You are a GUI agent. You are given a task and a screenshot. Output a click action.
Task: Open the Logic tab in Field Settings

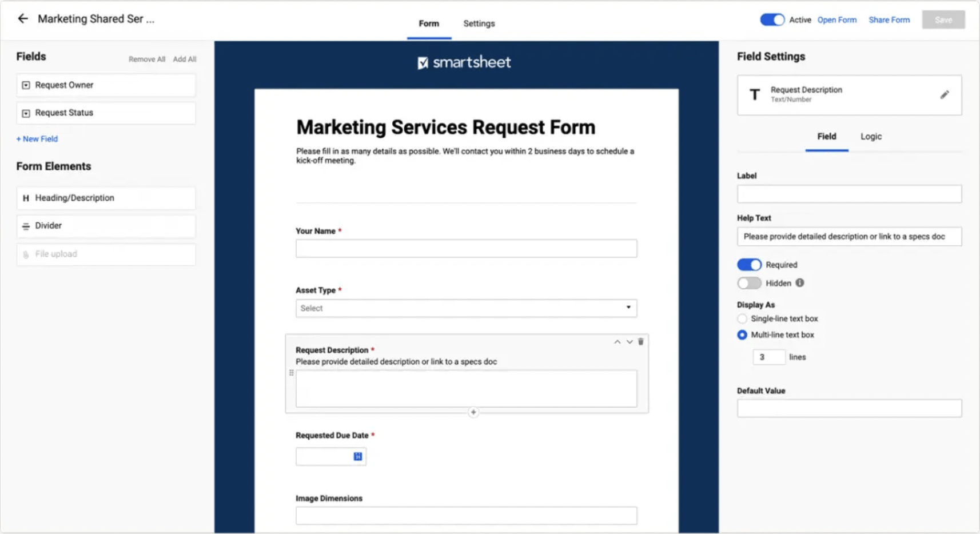(x=870, y=136)
